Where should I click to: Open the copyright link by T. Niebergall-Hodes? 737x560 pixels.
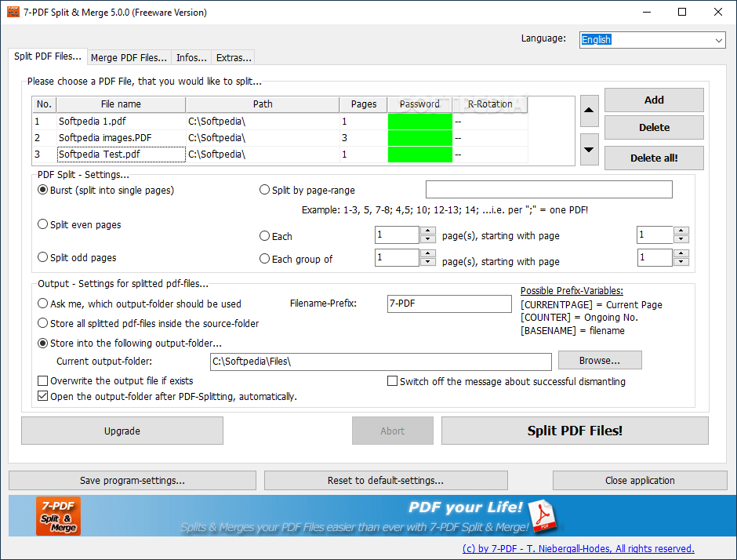(x=578, y=548)
